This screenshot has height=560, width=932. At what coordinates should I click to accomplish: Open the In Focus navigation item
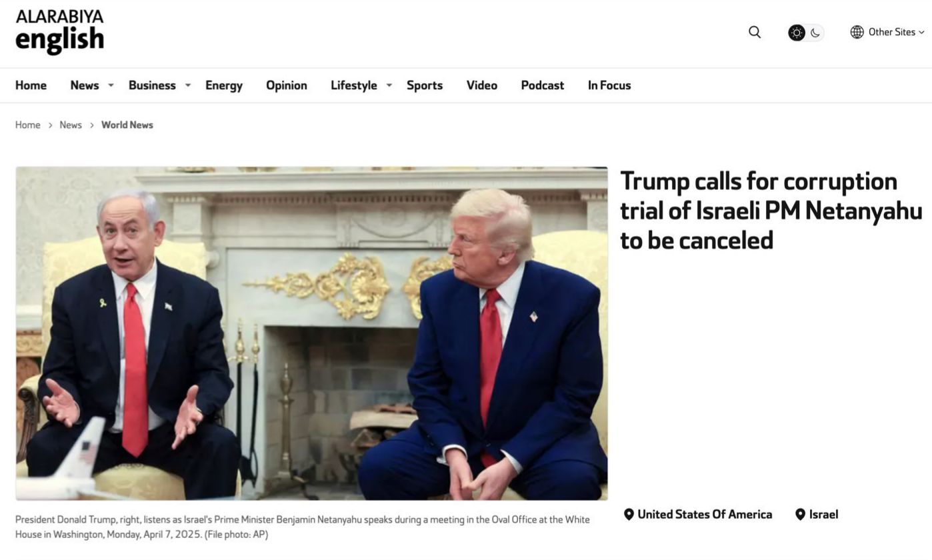coord(609,85)
